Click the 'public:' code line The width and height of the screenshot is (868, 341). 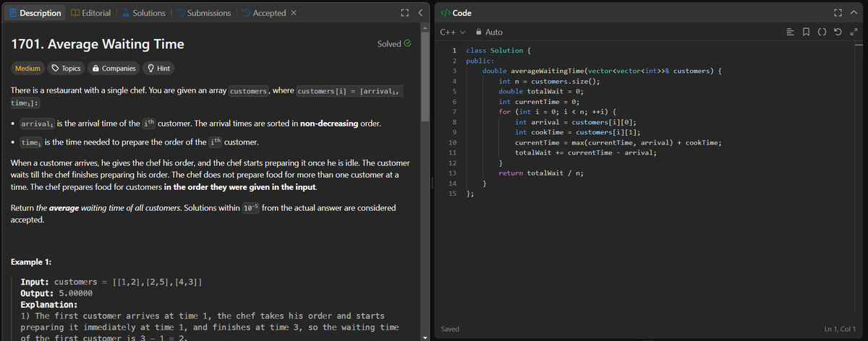(480, 61)
